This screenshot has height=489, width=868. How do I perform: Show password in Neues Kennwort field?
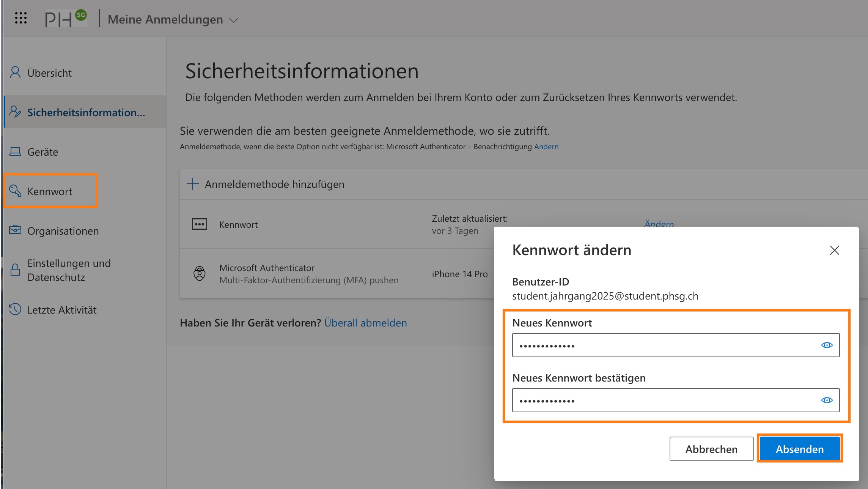827,345
